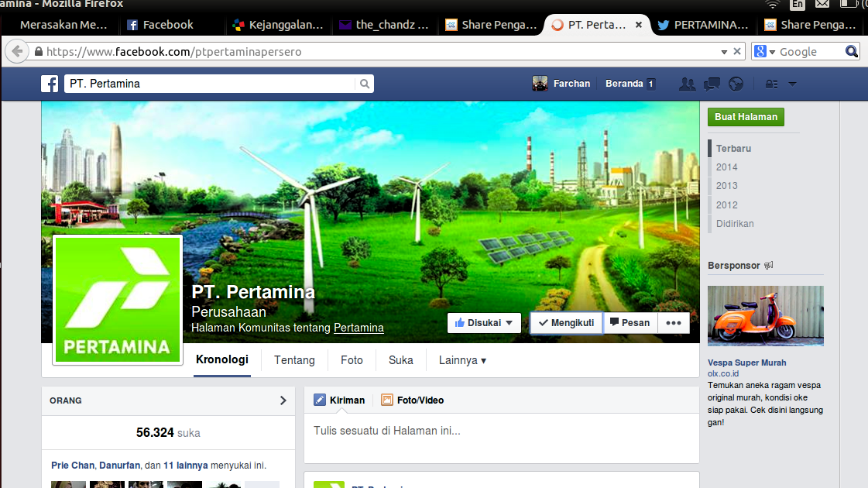
Task: Click the Firefox back arrow button
Action: (16, 52)
